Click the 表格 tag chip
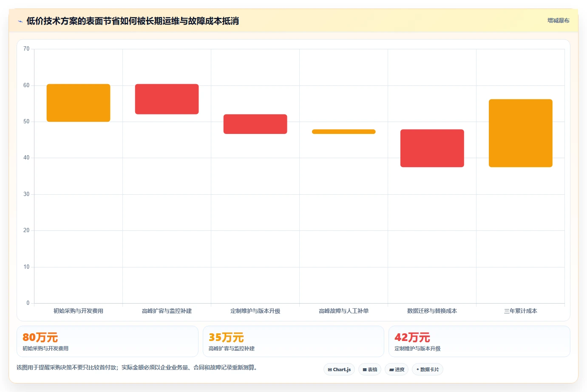The width and height of the screenshot is (587, 392). pyautogui.click(x=370, y=369)
